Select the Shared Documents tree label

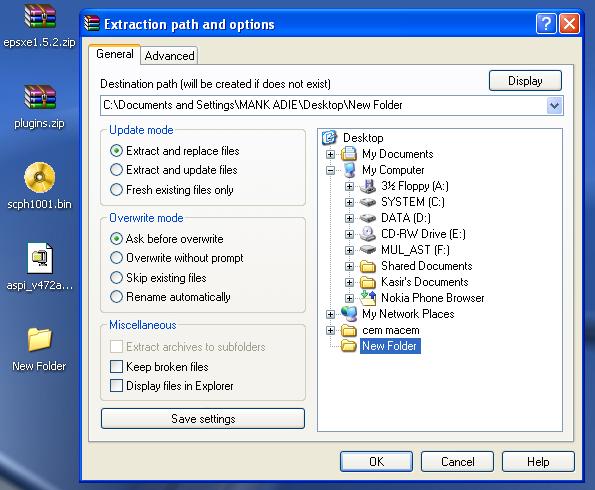[x=427, y=266]
